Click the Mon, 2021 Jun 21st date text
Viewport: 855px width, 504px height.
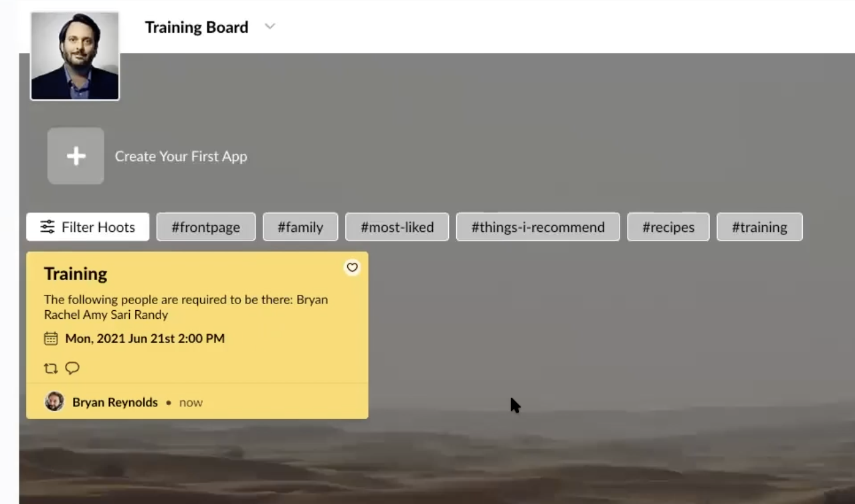point(145,338)
